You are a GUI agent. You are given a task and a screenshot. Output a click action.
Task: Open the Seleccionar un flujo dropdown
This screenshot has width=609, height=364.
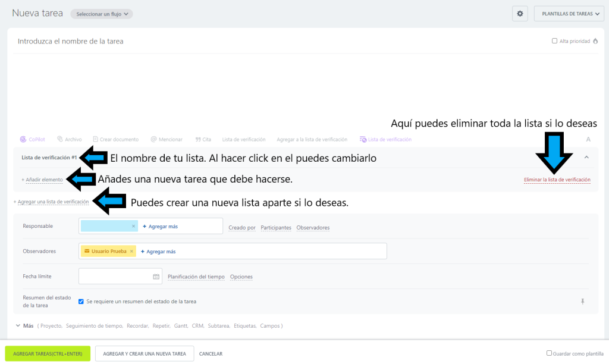point(101,14)
